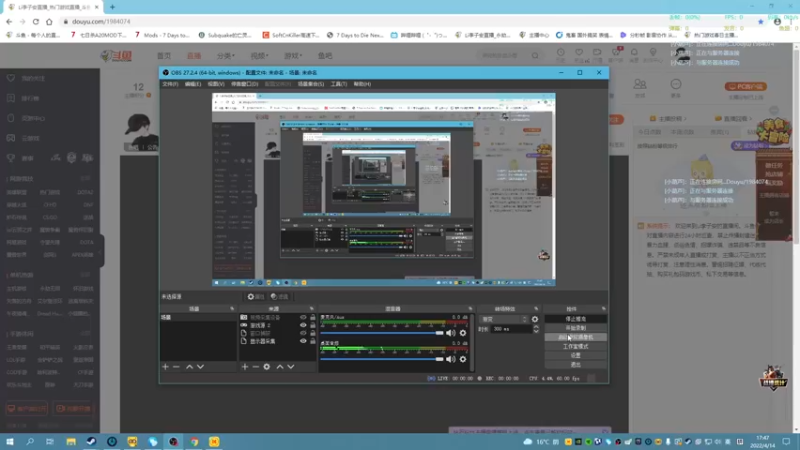
Task: Open the Steam icon on the taskbar
Action: pyautogui.click(x=91, y=442)
